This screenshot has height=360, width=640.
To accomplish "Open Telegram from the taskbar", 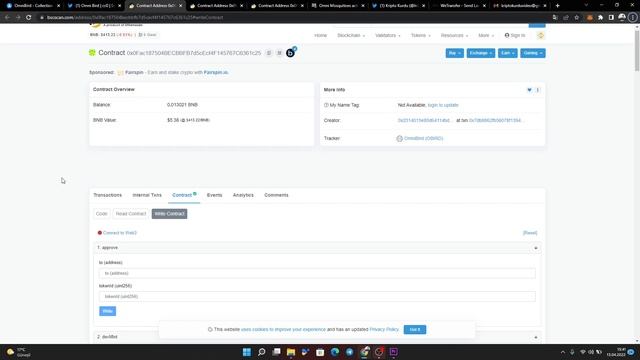I will (x=350, y=352).
